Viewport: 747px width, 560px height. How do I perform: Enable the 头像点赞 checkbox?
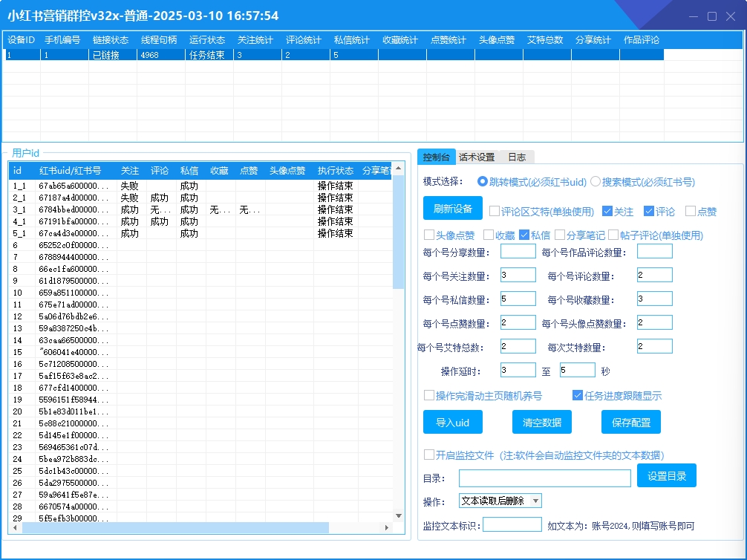428,235
